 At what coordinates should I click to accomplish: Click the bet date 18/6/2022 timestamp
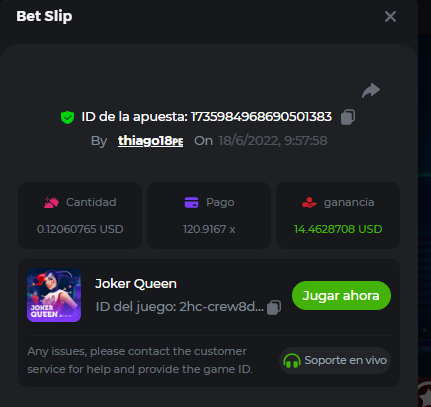[273, 141]
